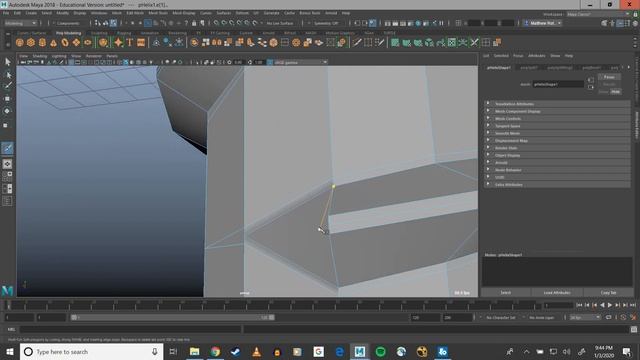Open the Mesh Tools menu
Image resolution: width=640 pixels, height=360 pixels.
tap(158, 13)
